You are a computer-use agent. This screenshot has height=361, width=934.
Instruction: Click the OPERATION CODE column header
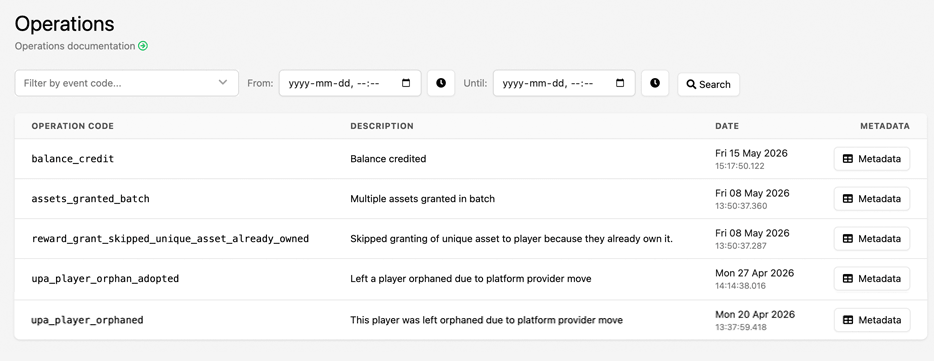[73, 126]
